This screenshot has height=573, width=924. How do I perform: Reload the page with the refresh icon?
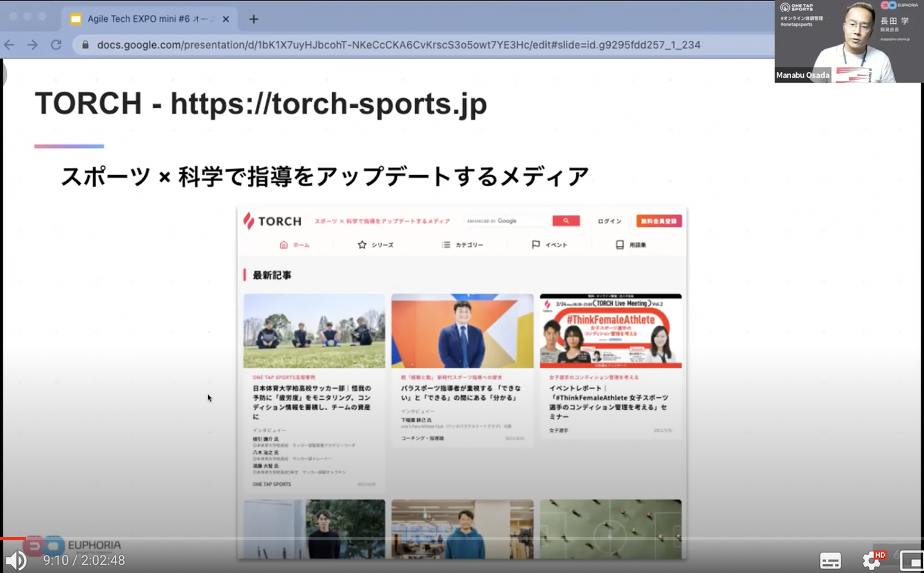[56, 45]
